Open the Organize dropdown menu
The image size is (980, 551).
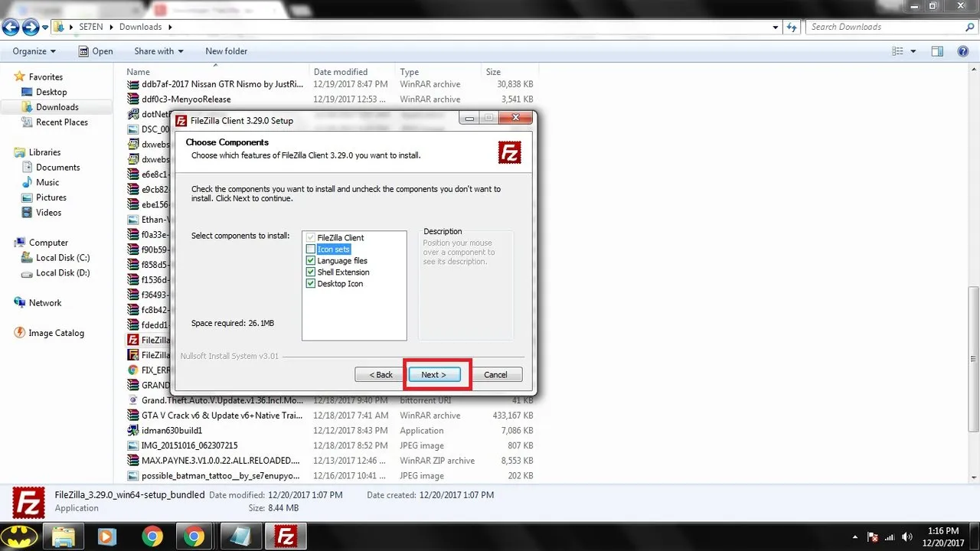click(34, 51)
